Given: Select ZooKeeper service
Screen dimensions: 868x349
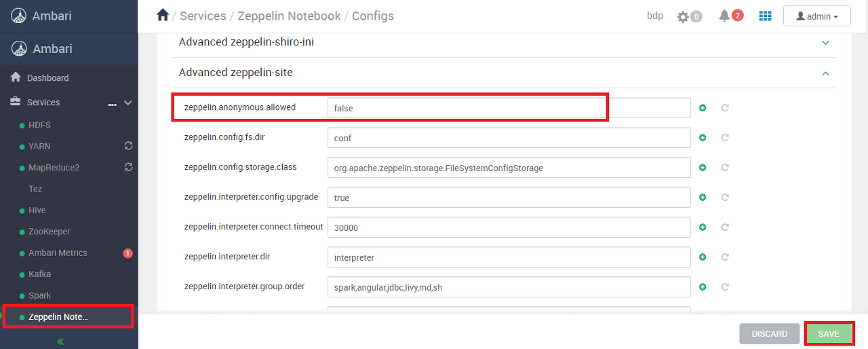Looking at the screenshot, I should point(49,232).
